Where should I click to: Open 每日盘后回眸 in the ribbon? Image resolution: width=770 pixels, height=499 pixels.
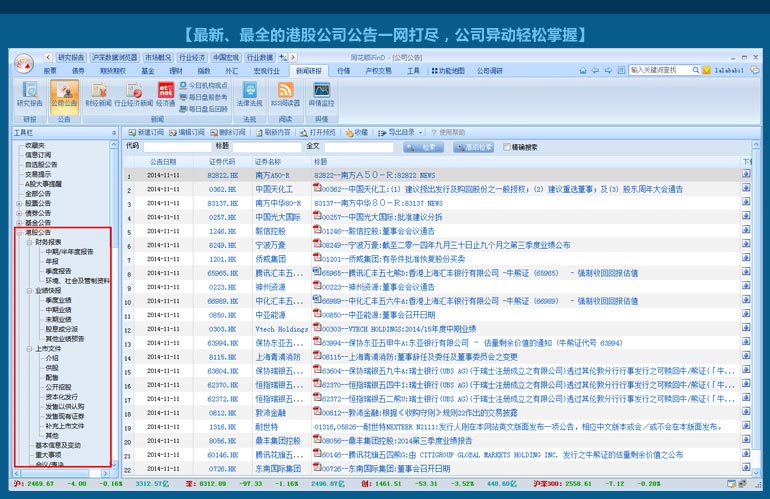pyautogui.click(x=203, y=109)
